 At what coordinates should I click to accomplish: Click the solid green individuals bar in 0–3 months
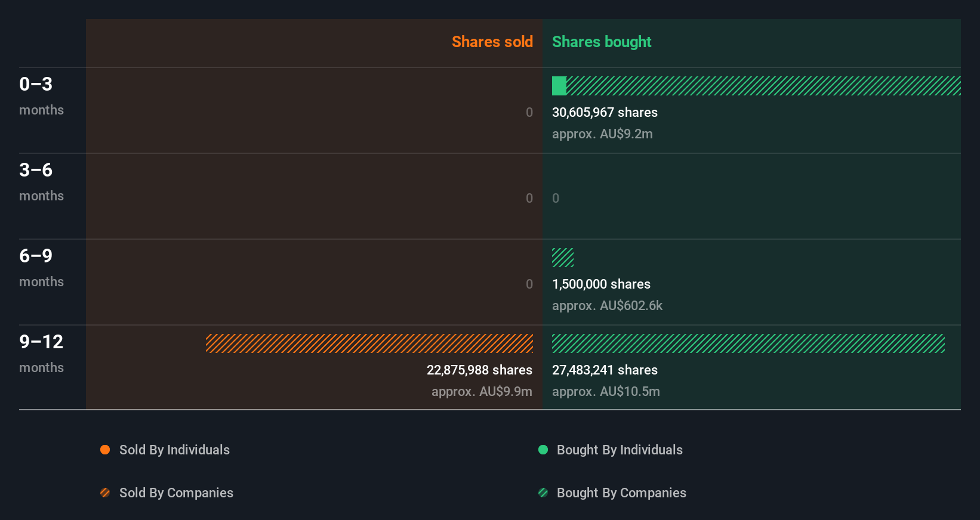(x=559, y=86)
